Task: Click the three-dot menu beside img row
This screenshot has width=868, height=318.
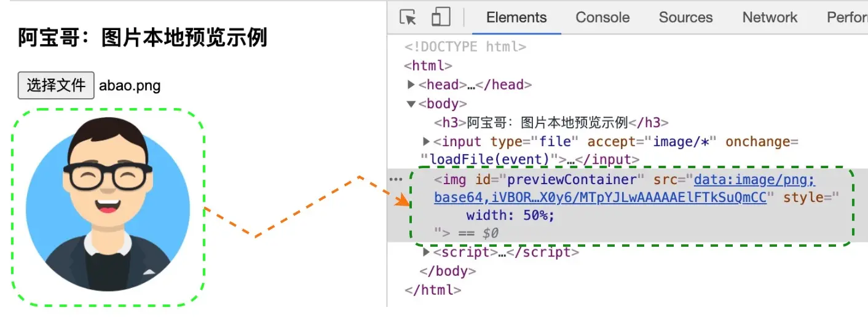Action: [x=397, y=179]
